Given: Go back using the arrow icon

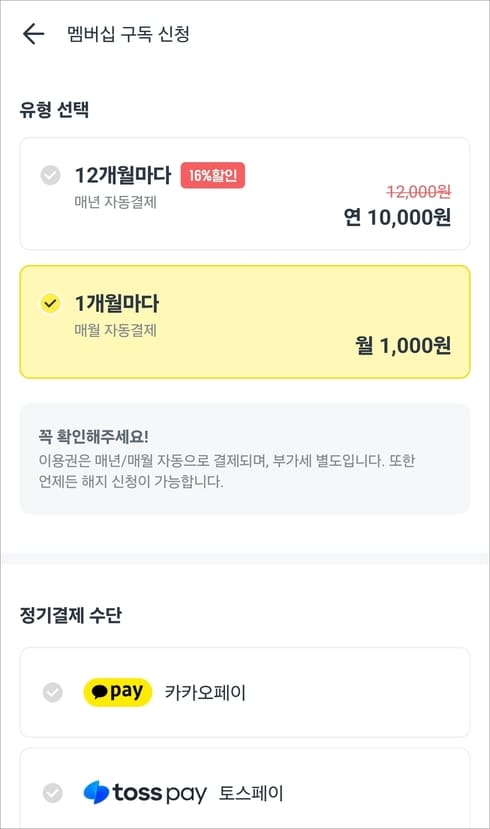Looking at the screenshot, I should coord(33,34).
